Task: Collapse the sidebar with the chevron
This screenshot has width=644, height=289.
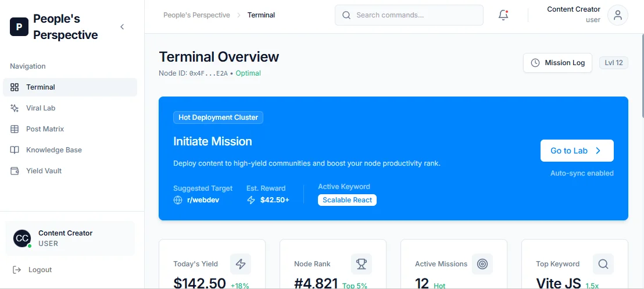Action: click(x=122, y=27)
